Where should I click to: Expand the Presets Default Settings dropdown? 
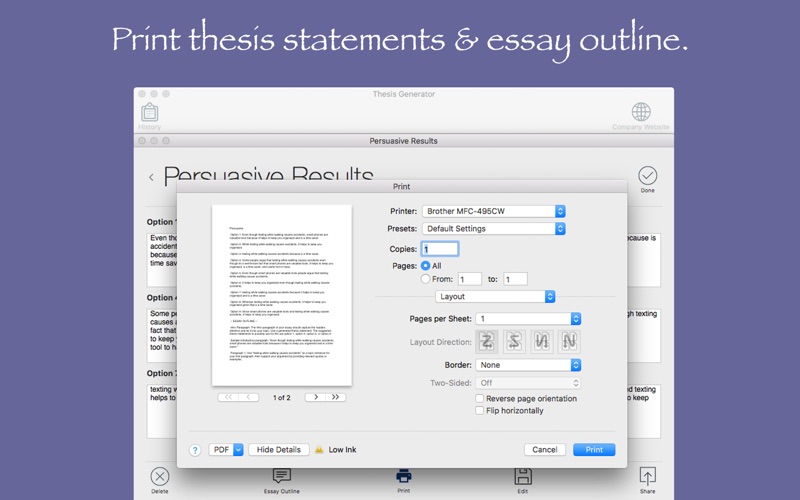point(495,228)
